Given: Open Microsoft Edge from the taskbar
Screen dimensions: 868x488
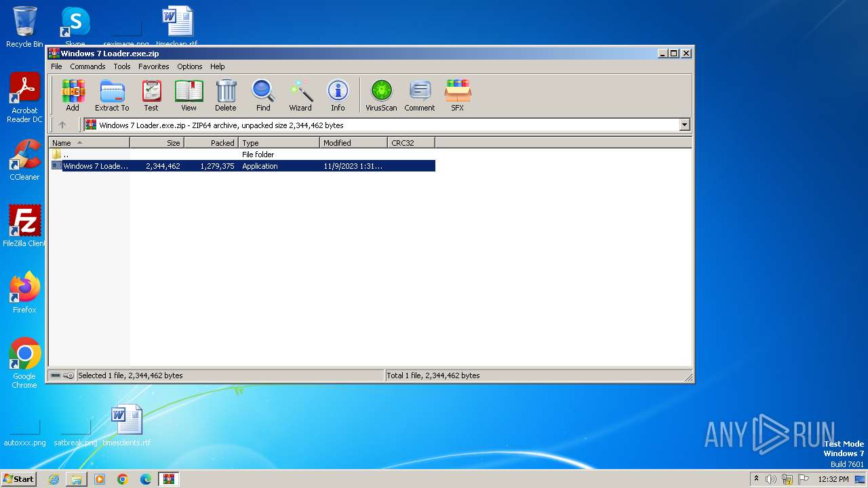Looking at the screenshot, I should [x=145, y=479].
